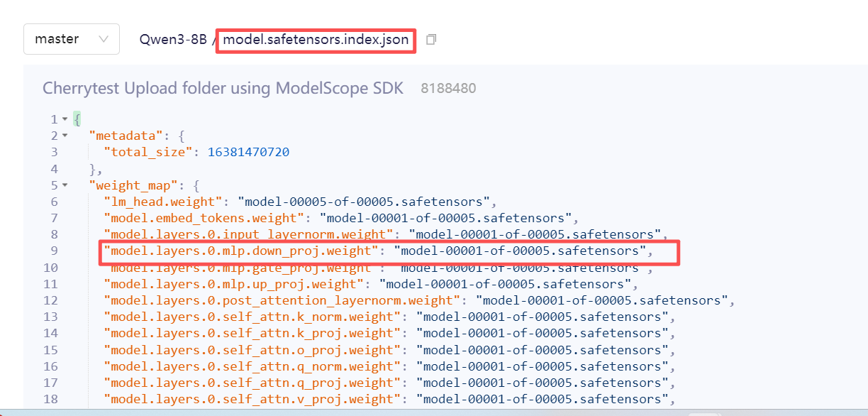Click the "lm_head.weight" key
Screen dimensions: 868x416
tap(165, 202)
